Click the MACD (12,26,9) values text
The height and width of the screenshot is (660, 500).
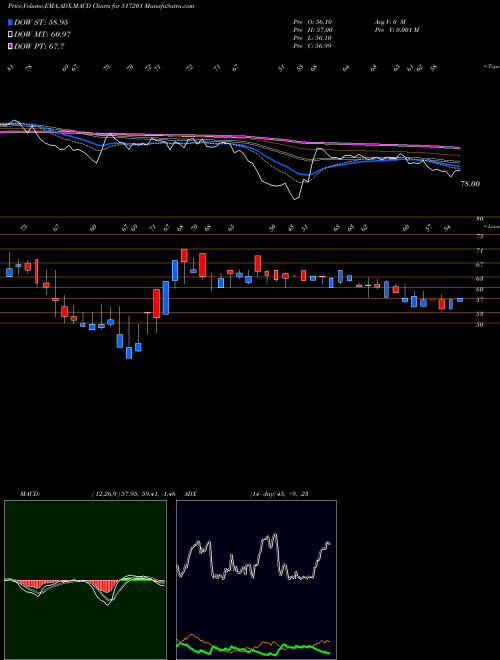[x=133, y=494]
